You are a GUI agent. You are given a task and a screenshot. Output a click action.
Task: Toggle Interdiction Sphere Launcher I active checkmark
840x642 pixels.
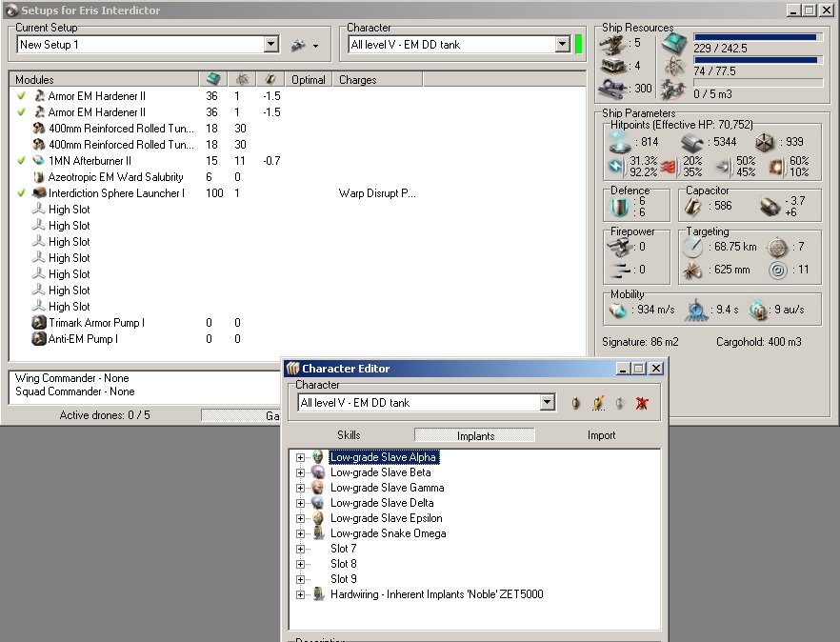pos(21,193)
